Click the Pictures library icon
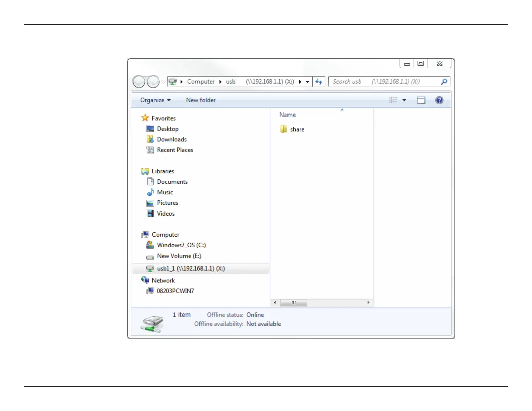Screen dimensions: 532x411 [x=150, y=203]
